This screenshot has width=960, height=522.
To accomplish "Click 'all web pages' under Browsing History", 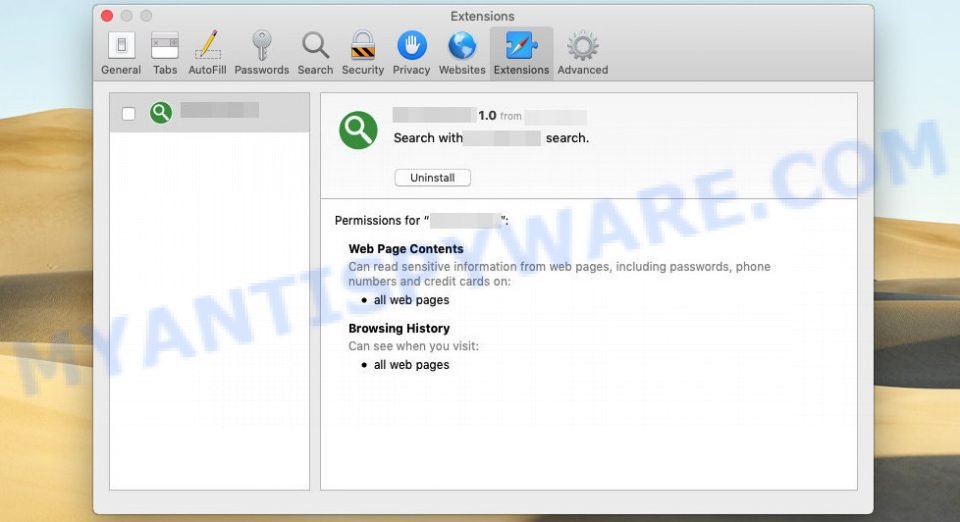I will pyautogui.click(x=411, y=365).
